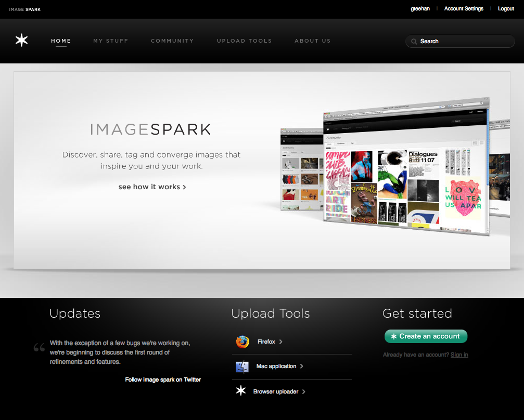
Task: Click the large quotation mark icon
Action: click(39, 347)
